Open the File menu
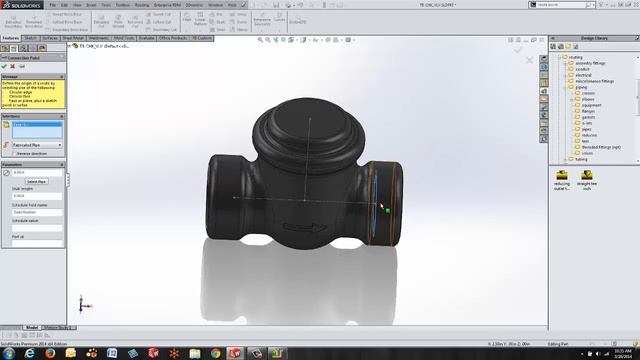Image resolution: width=640 pixels, height=360 pixels. tap(53, 5)
